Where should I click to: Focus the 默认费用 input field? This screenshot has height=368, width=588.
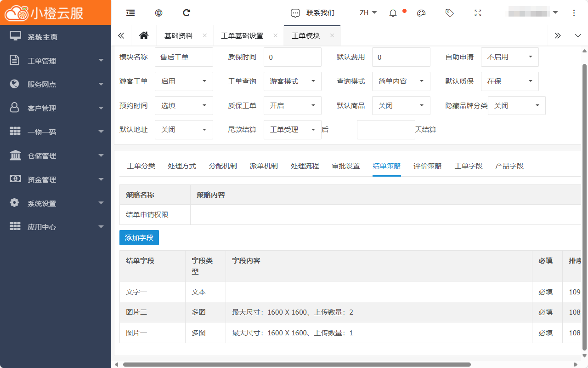coord(401,57)
